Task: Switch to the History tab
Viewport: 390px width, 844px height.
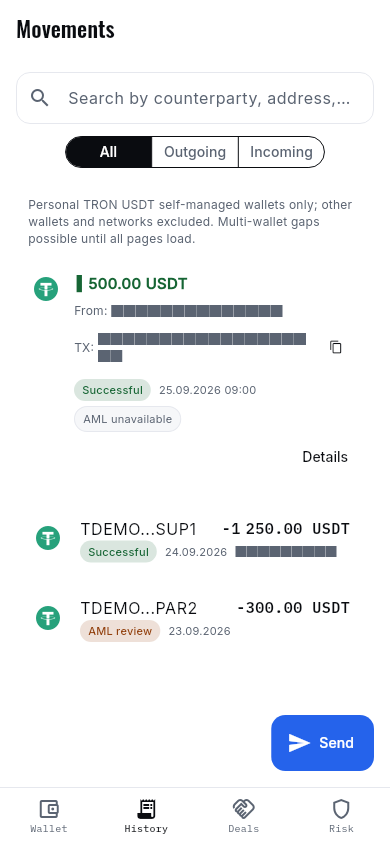Action: click(146, 816)
